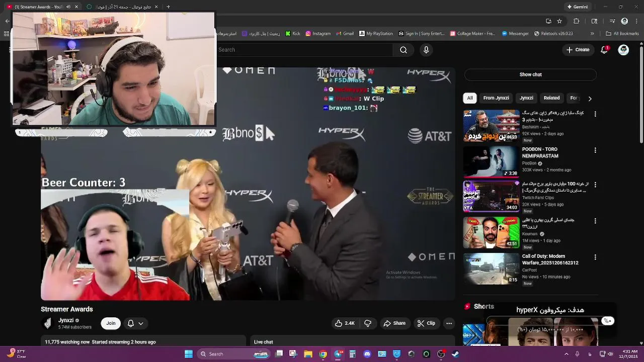Viewport: 644px width, 362px height.
Task: Select the From Jynxzi chip
Action: pyautogui.click(x=496, y=98)
